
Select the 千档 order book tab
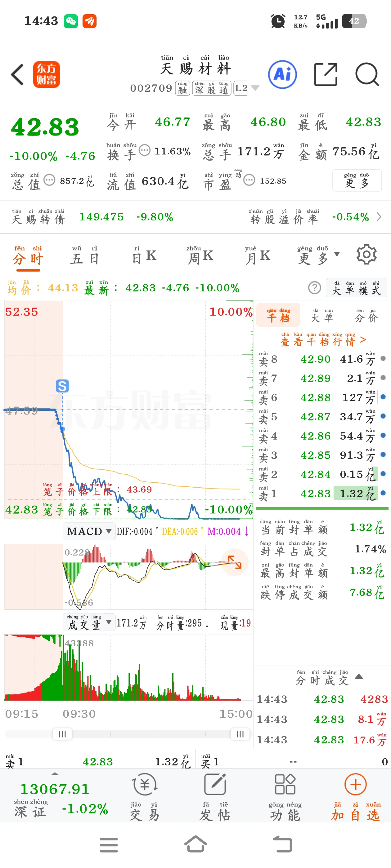pos(278,315)
